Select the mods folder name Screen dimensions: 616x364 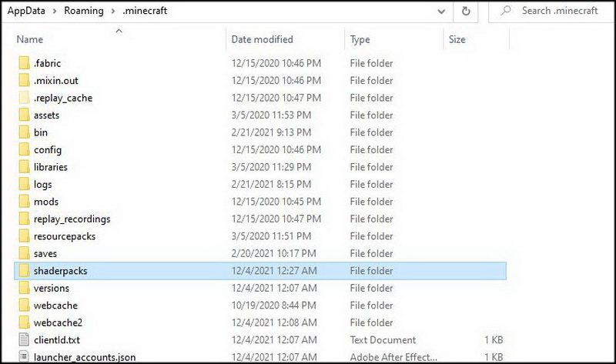[46, 202]
